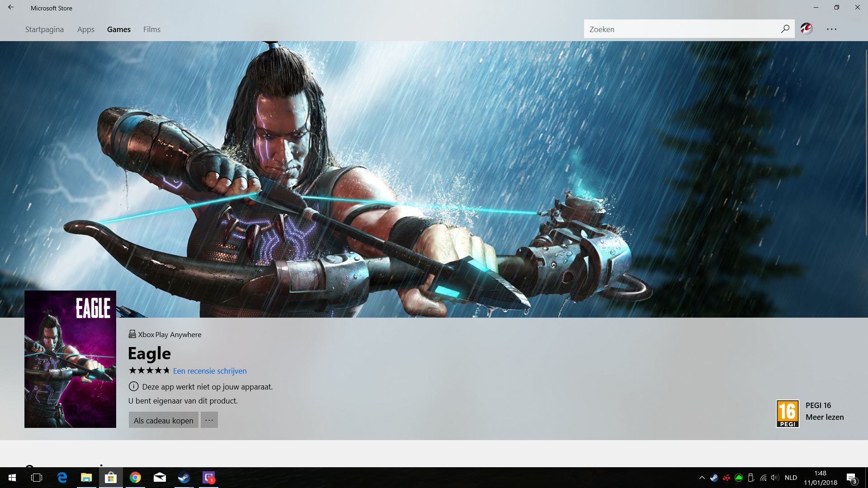
Task: Open the Films tab
Action: [x=152, y=29]
